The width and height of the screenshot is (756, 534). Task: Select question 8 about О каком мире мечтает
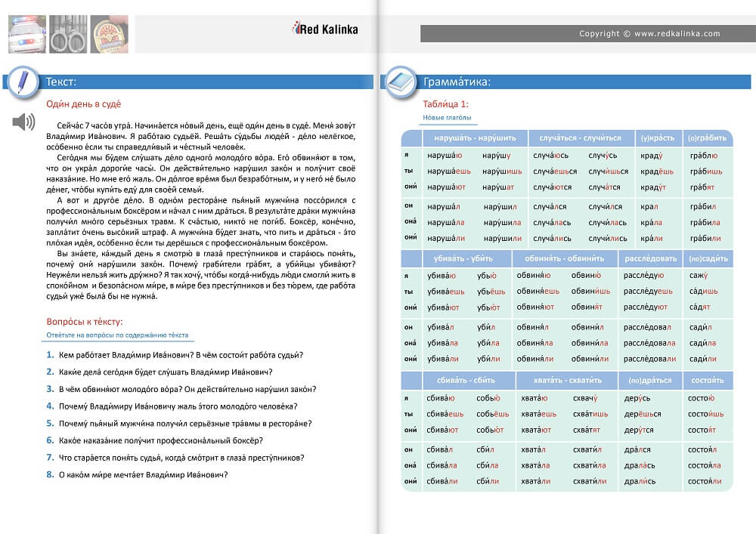137,475
